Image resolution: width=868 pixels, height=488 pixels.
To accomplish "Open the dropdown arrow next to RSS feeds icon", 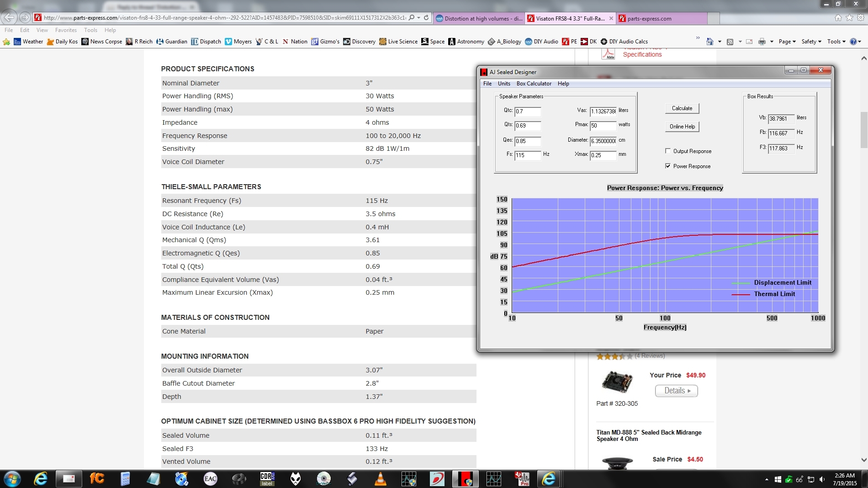I will pos(740,42).
